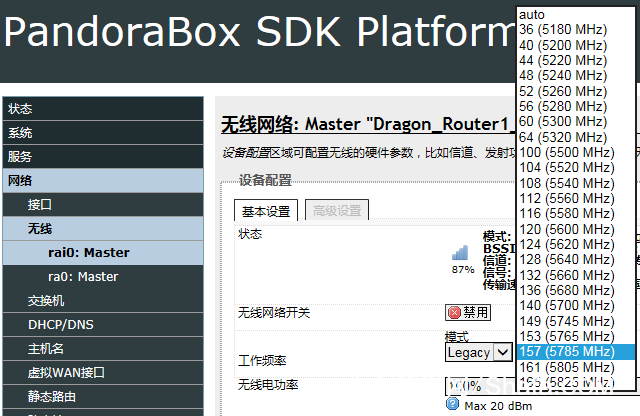The height and width of the screenshot is (416, 640).
Task: Select the 网络 sidebar menu
Action: [103, 180]
